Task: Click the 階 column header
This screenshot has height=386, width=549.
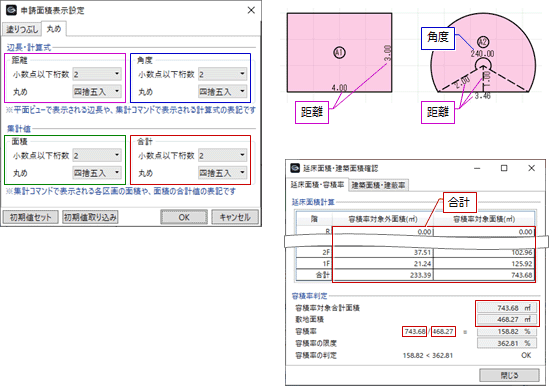Action: [314, 220]
